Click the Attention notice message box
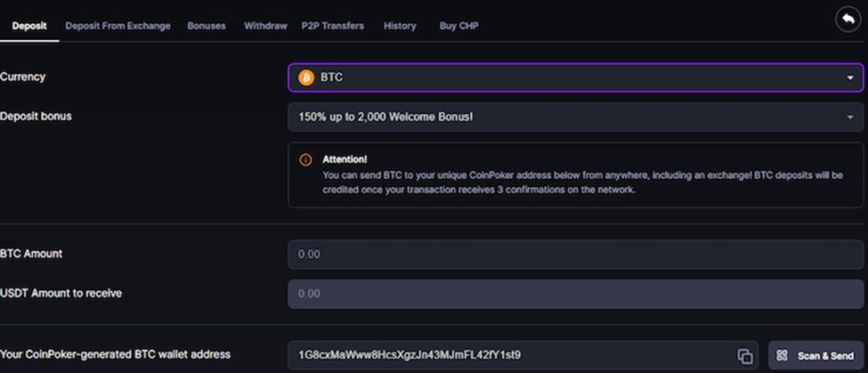Image resolution: width=868 pixels, height=373 pixels. pyautogui.click(x=575, y=175)
